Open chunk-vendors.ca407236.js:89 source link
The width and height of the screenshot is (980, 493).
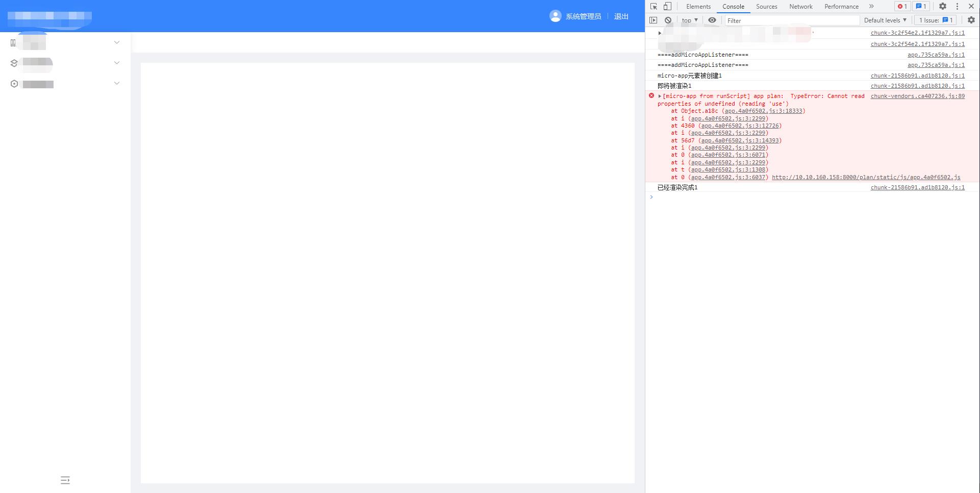tap(917, 96)
